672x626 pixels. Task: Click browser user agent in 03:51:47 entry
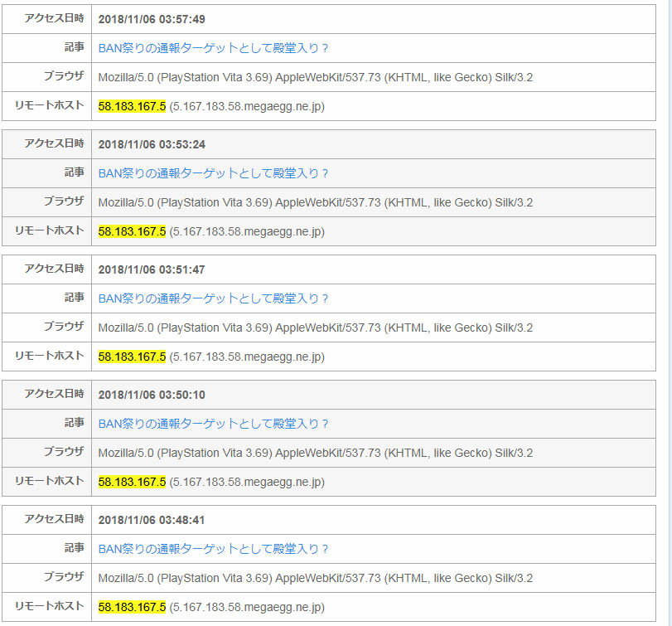316,328
